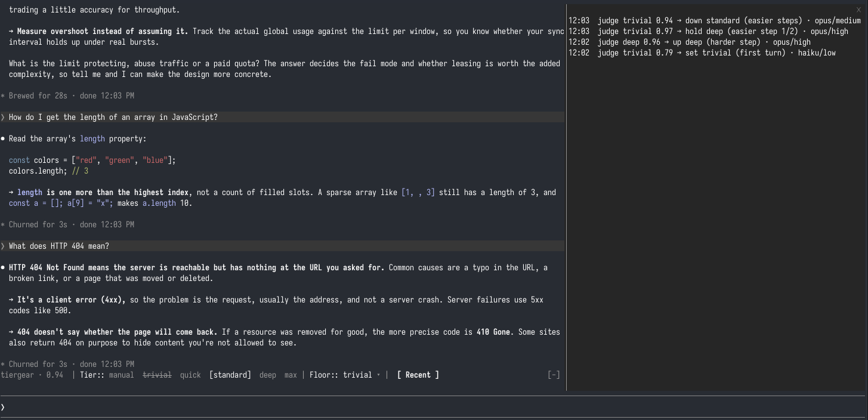
Task: Click the 'opus/medium' model label in log
Action: pyautogui.click(x=838, y=20)
